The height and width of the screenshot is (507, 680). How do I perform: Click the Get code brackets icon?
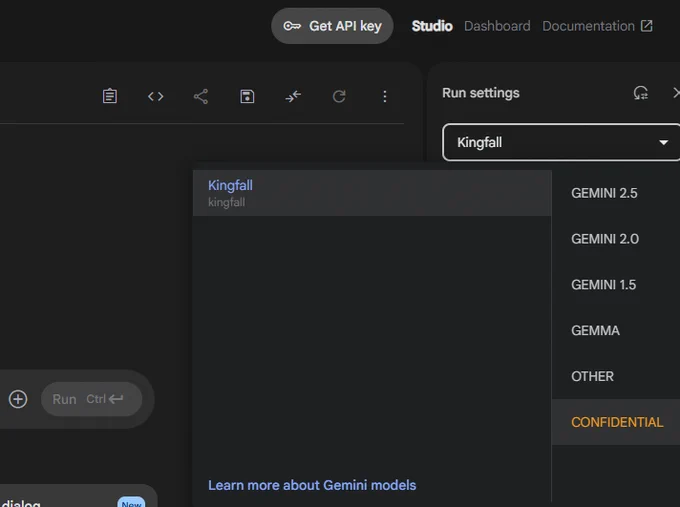tap(156, 96)
